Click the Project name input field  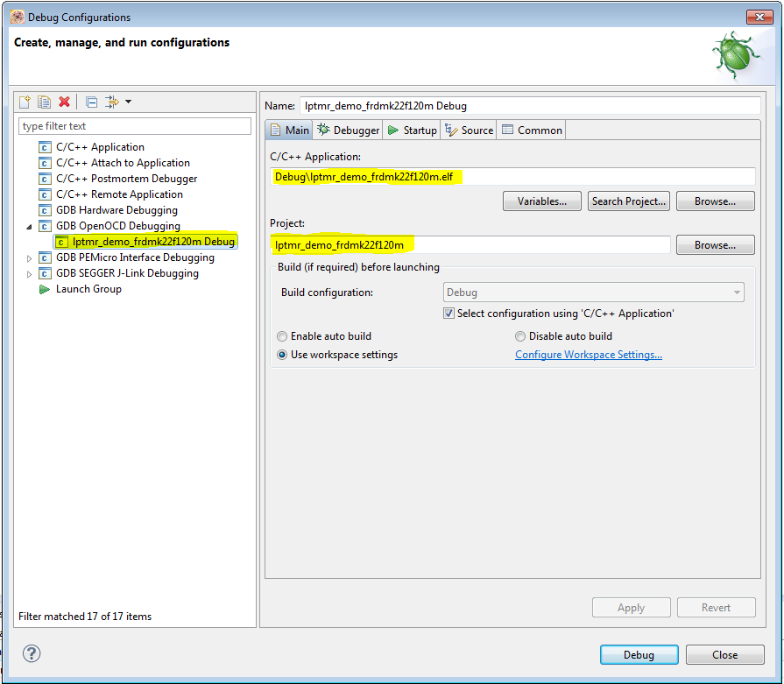click(470, 245)
